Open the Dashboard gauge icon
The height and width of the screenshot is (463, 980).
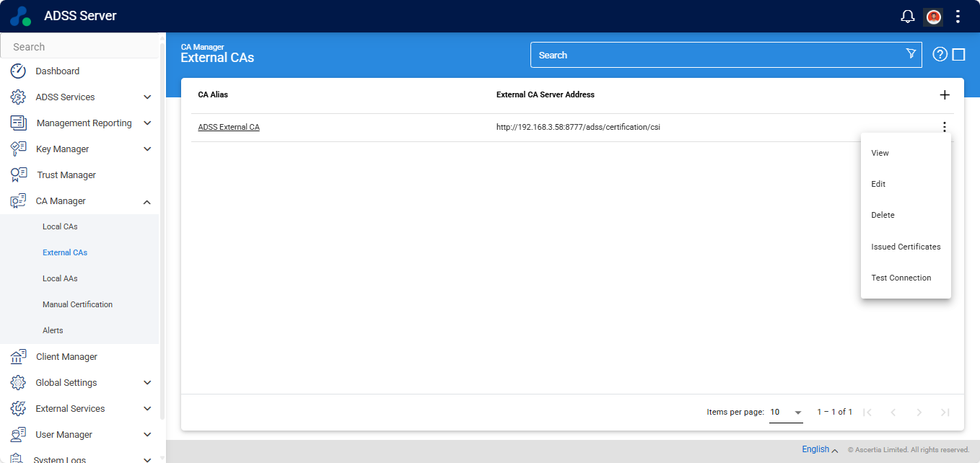pyautogui.click(x=18, y=71)
